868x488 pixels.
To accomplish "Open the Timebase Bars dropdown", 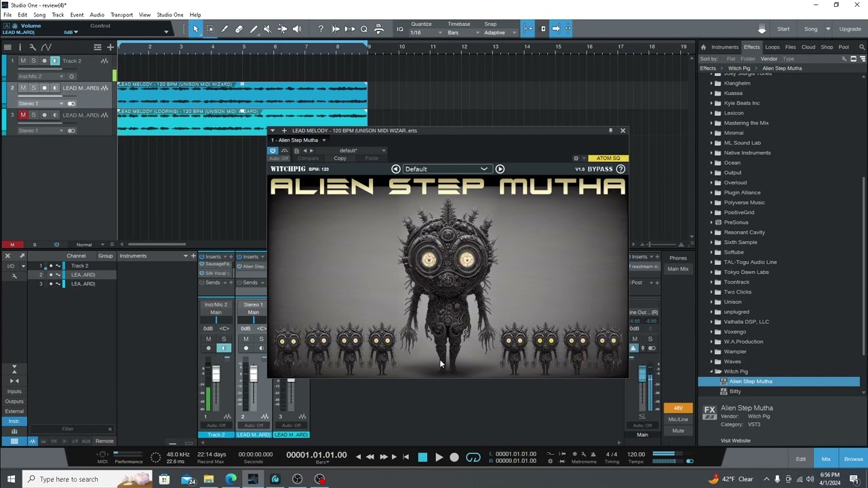I will click(x=463, y=33).
